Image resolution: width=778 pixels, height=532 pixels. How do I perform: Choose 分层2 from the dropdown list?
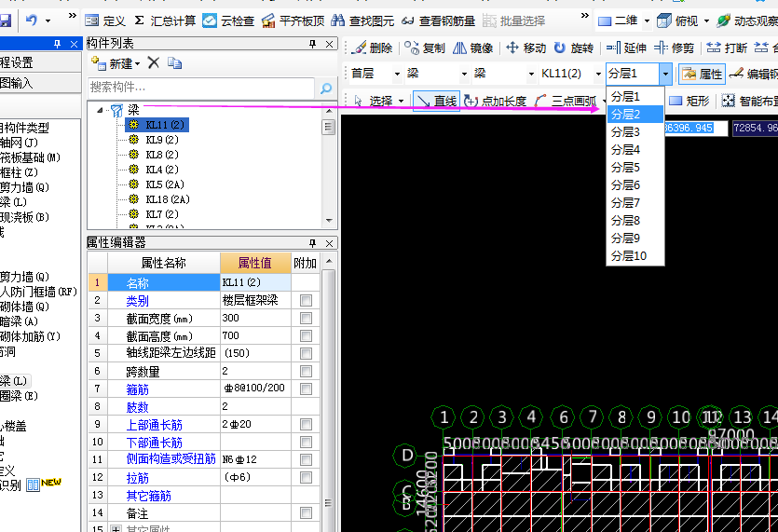pyautogui.click(x=635, y=115)
